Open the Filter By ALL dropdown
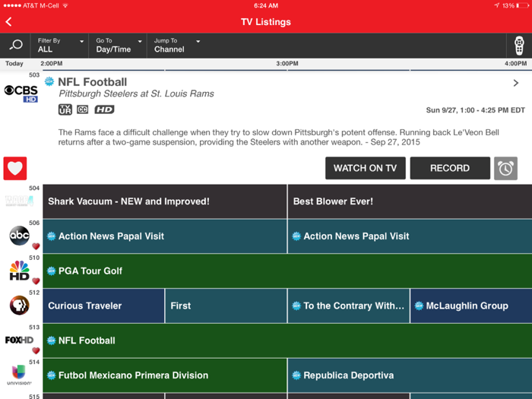This screenshot has width=532, height=399. (x=59, y=46)
